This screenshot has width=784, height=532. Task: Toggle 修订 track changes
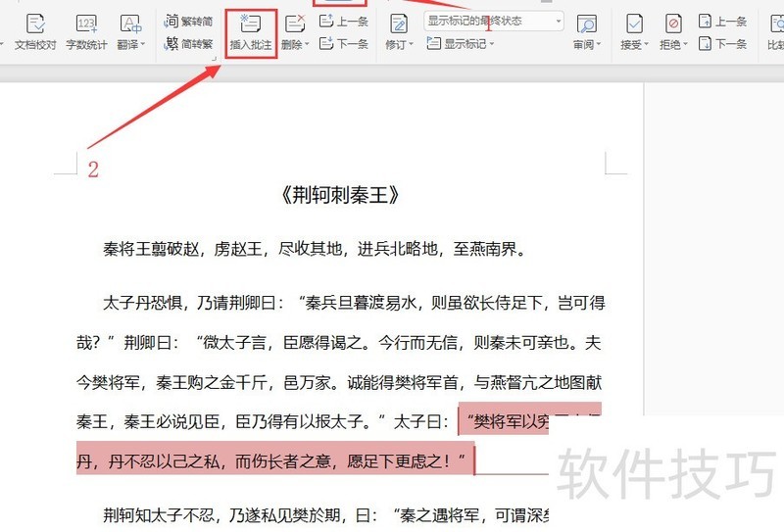point(399,32)
